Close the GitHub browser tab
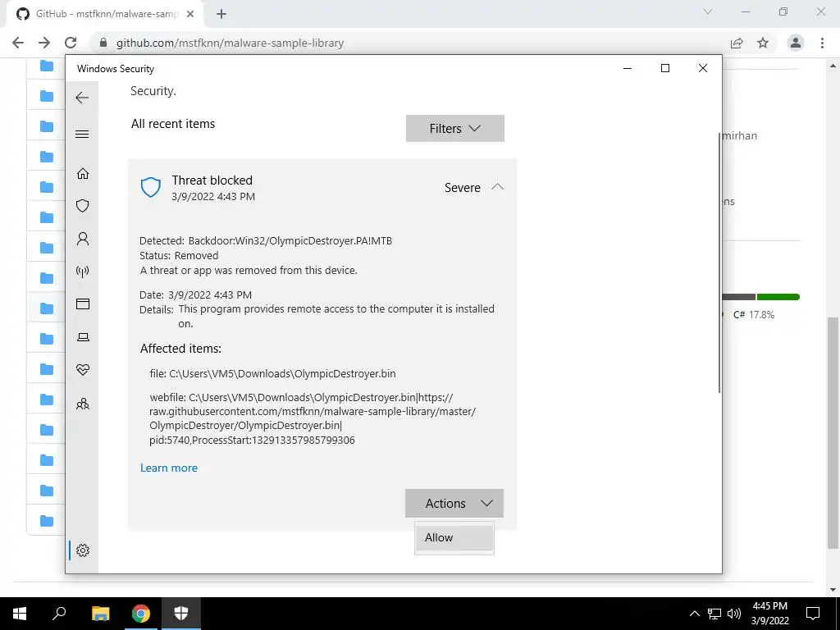The height and width of the screenshot is (630, 840). [x=190, y=14]
